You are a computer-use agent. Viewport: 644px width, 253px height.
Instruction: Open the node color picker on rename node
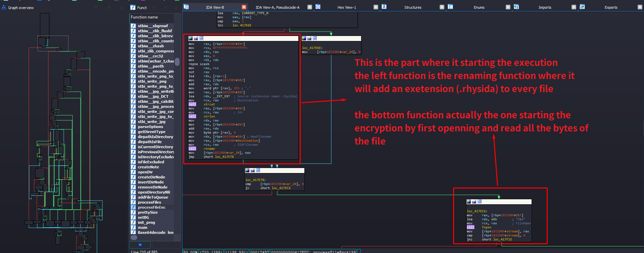point(191,38)
